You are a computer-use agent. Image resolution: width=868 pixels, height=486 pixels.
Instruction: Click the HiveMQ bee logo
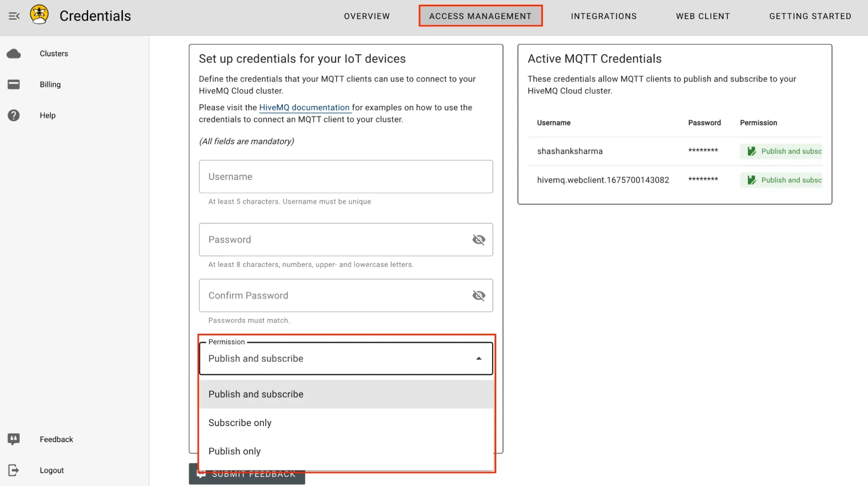(x=39, y=15)
